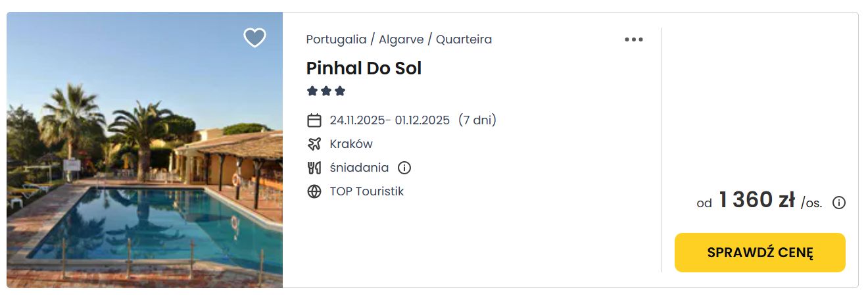Click the TOP Touristik operator name
The width and height of the screenshot is (868, 296).
pos(367,191)
